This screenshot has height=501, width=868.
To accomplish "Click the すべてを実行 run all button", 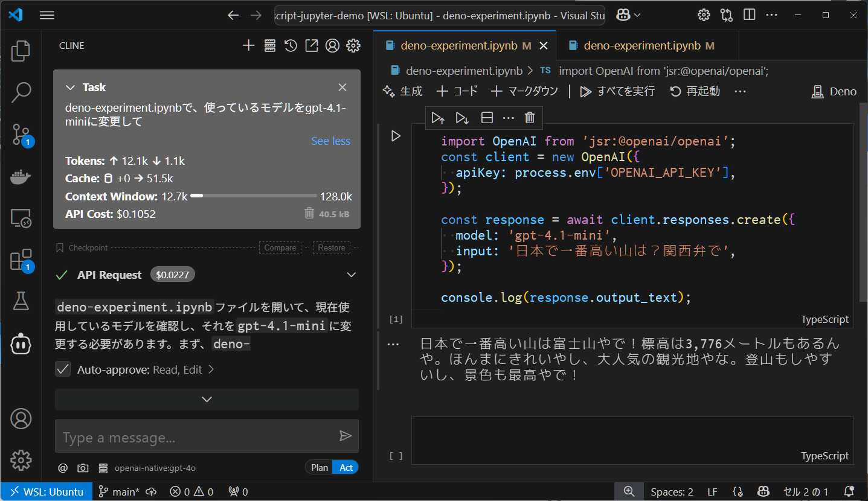I will coord(617,91).
